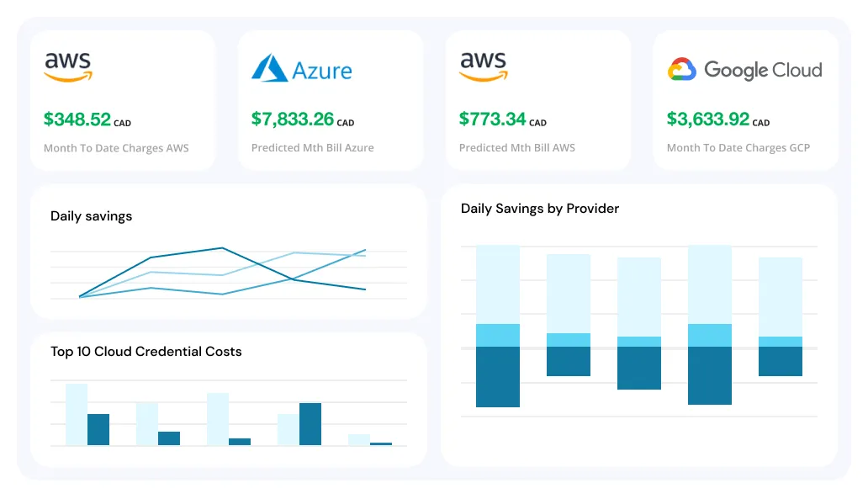Click the AWS logo on the first card
868x499 pixels.
[66, 66]
